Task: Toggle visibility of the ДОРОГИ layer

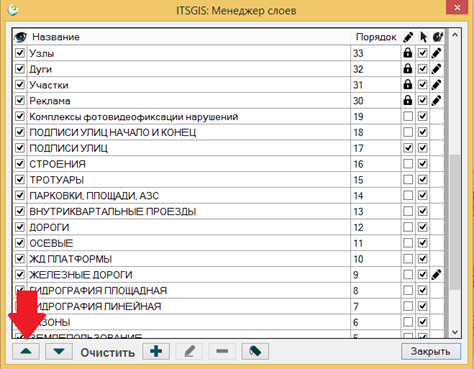Action: pos(20,227)
